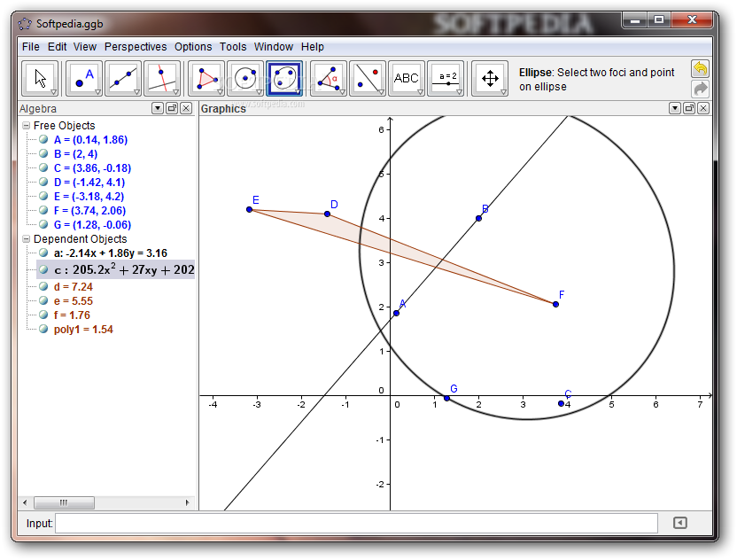
Task: Open Algebra panel style bar dropdown
Action: [158, 109]
